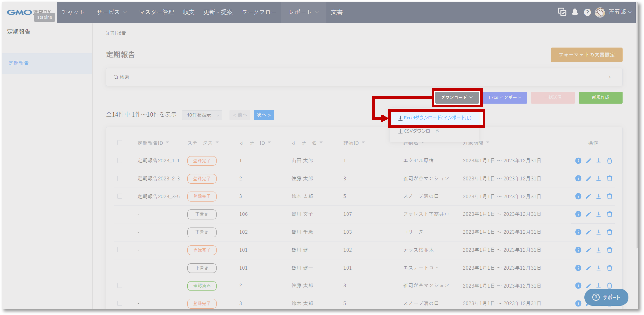Open the ダウンロード dropdown
644x315 pixels.
(457, 97)
